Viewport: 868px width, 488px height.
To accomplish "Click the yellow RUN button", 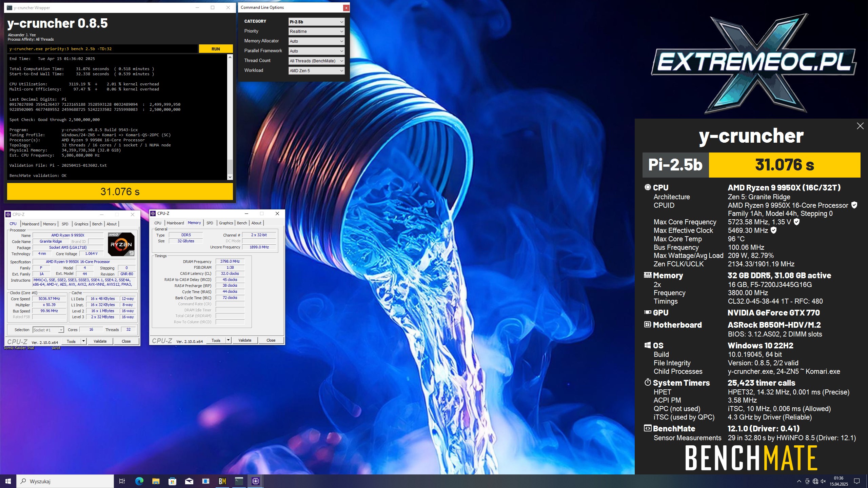I will tap(216, 49).
